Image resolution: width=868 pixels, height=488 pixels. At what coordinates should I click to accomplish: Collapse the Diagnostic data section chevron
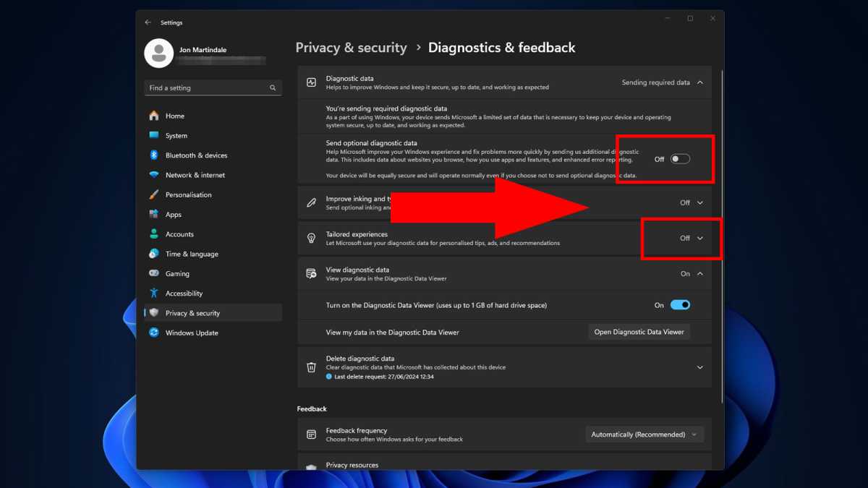click(x=699, y=82)
